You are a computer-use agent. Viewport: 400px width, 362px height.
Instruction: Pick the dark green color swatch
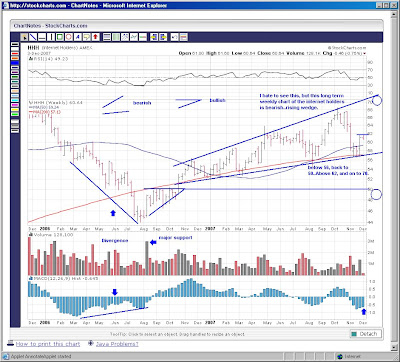click(15, 77)
